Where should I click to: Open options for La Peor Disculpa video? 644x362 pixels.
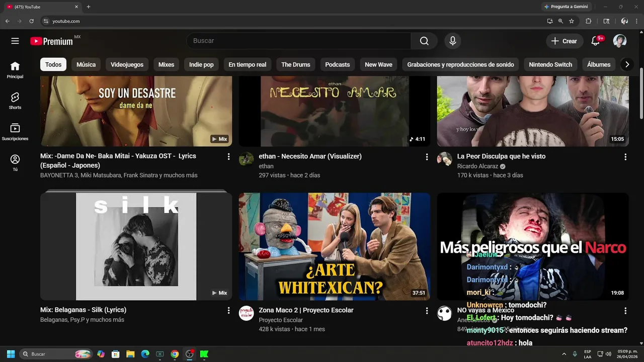pos(625,157)
